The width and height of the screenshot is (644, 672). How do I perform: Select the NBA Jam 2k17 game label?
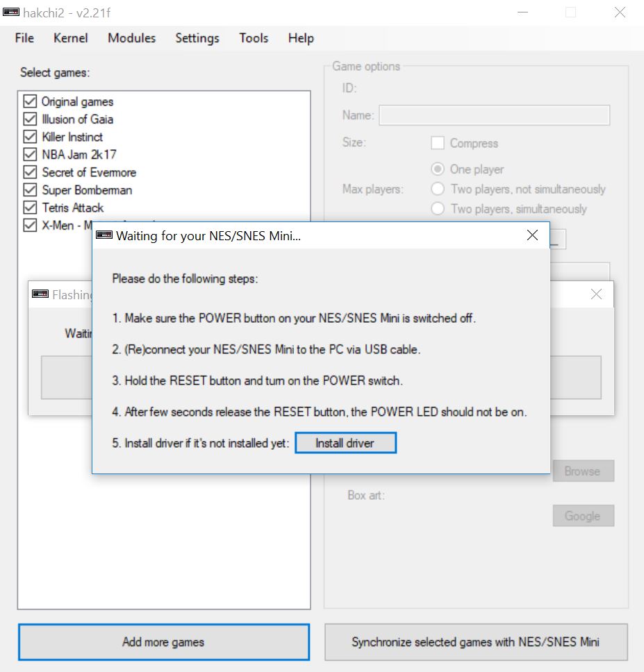[79, 154]
